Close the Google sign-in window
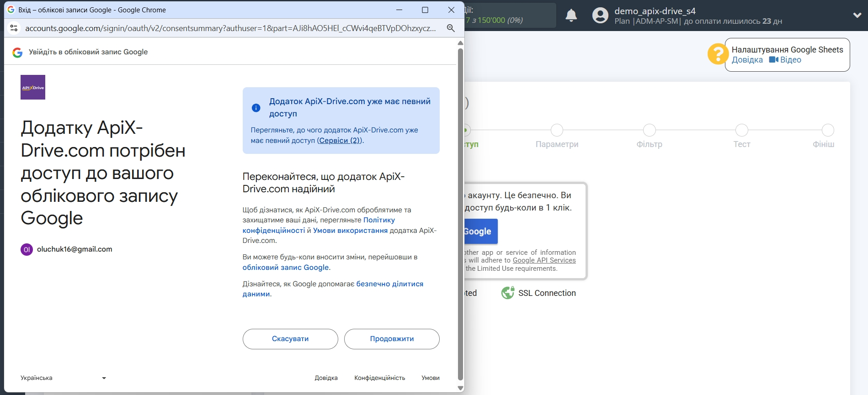The width and height of the screenshot is (868, 395). point(451,10)
